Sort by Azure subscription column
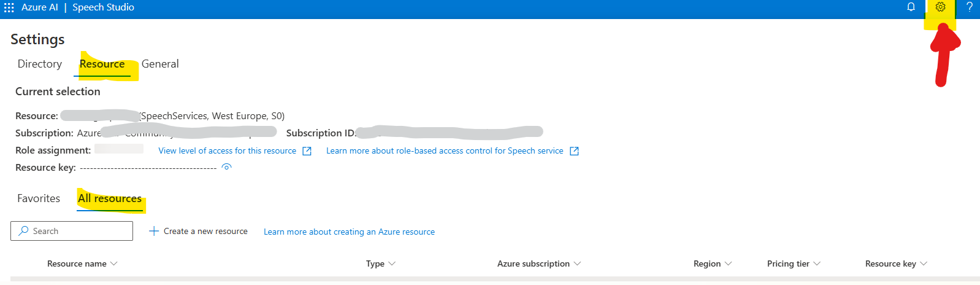Viewport: 980px width, 285px height. (539, 264)
